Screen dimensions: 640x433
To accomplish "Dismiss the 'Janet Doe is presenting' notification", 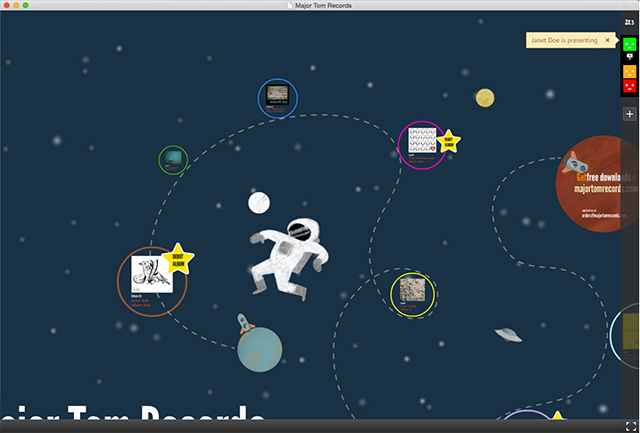I will (607, 40).
